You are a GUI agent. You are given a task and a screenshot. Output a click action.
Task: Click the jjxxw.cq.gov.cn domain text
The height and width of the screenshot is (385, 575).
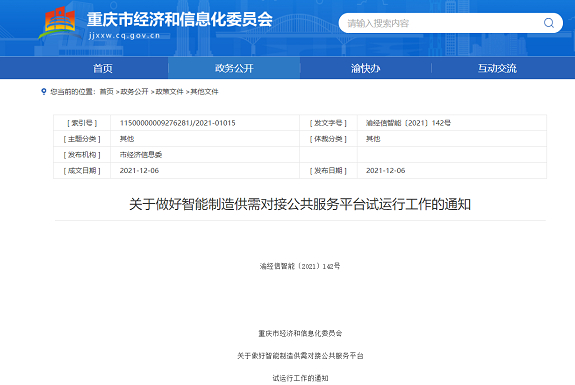[x=124, y=36]
